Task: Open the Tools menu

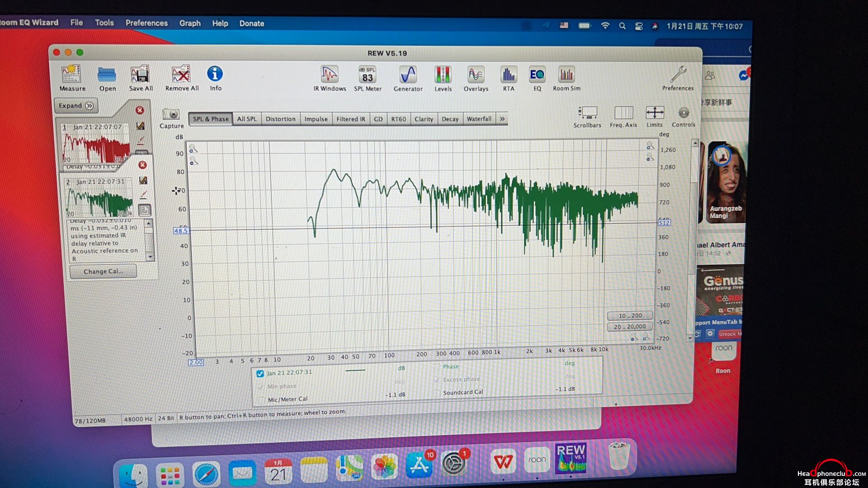Action: coord(104,23)
